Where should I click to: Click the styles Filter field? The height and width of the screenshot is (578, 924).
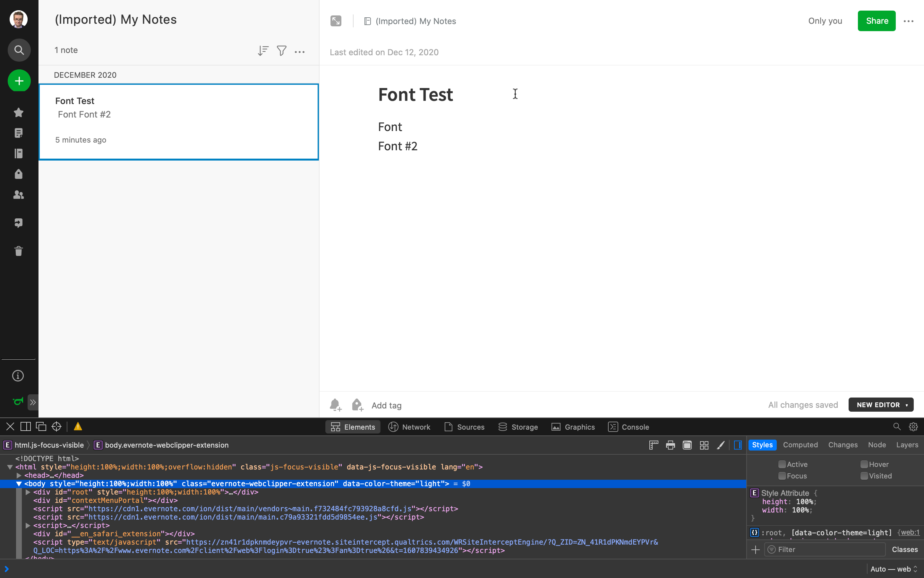click(825, 549)
